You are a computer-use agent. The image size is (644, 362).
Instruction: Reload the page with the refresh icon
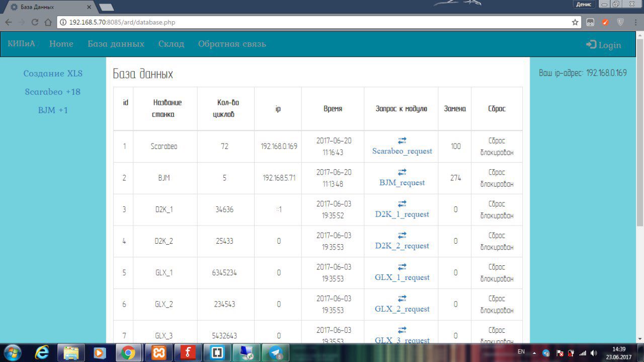(x=35, y=22)
